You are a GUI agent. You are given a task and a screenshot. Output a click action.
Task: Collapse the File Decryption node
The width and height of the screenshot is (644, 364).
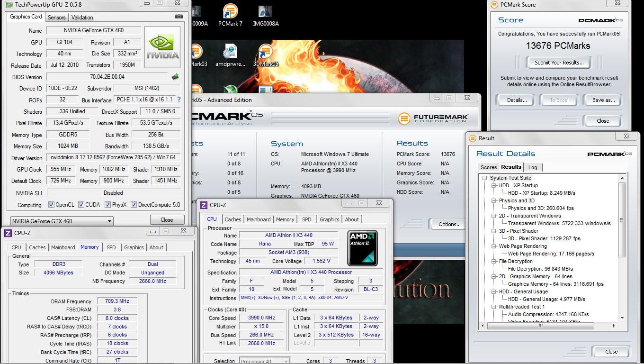point(494,261)
